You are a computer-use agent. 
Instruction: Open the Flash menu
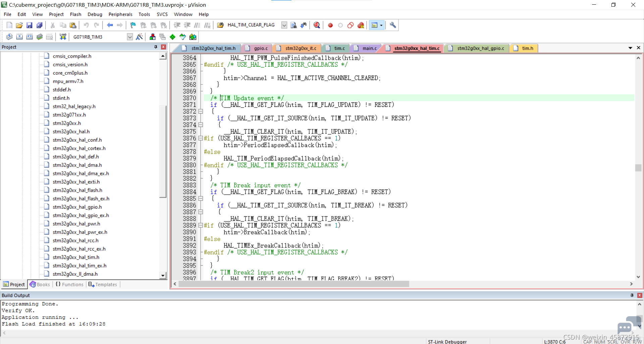click(x=75, y=14)
